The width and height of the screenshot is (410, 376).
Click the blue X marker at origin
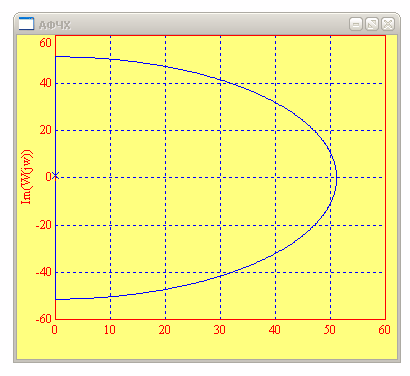pos(55,176)
